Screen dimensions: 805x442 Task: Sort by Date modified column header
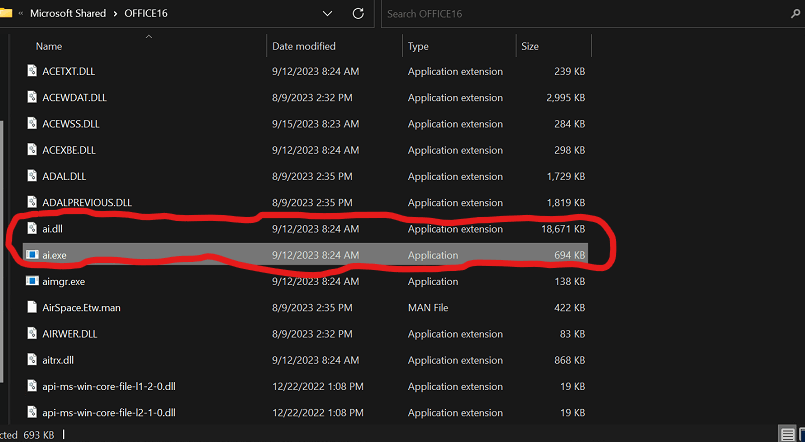[x=303, y=46]
